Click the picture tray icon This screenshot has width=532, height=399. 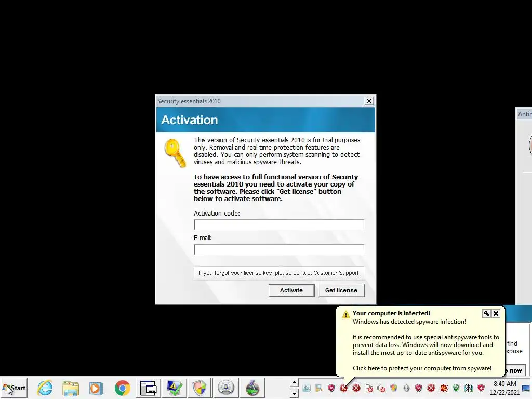pyautogui.click(x=307, y=388)
